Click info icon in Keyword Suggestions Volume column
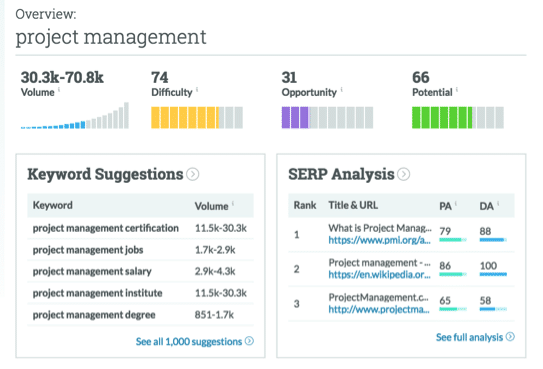The width and height of the screenshot is (543, 369). pos(233,203)
